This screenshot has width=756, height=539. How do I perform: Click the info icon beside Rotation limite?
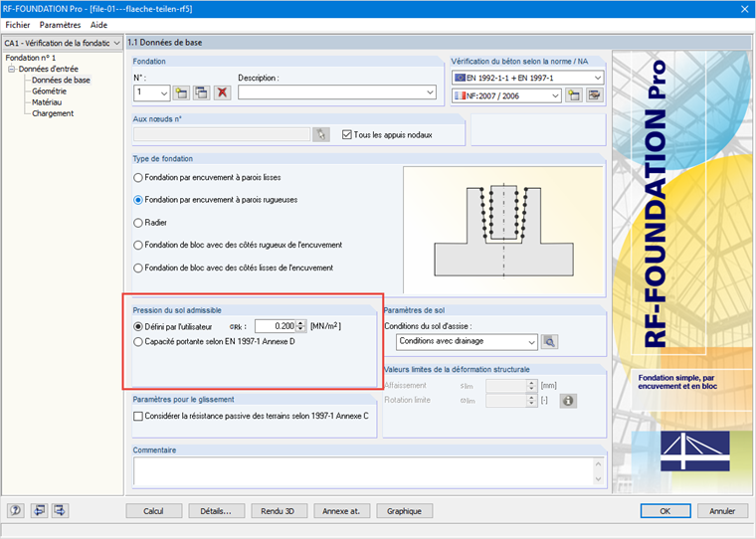[x=568, y=401]
